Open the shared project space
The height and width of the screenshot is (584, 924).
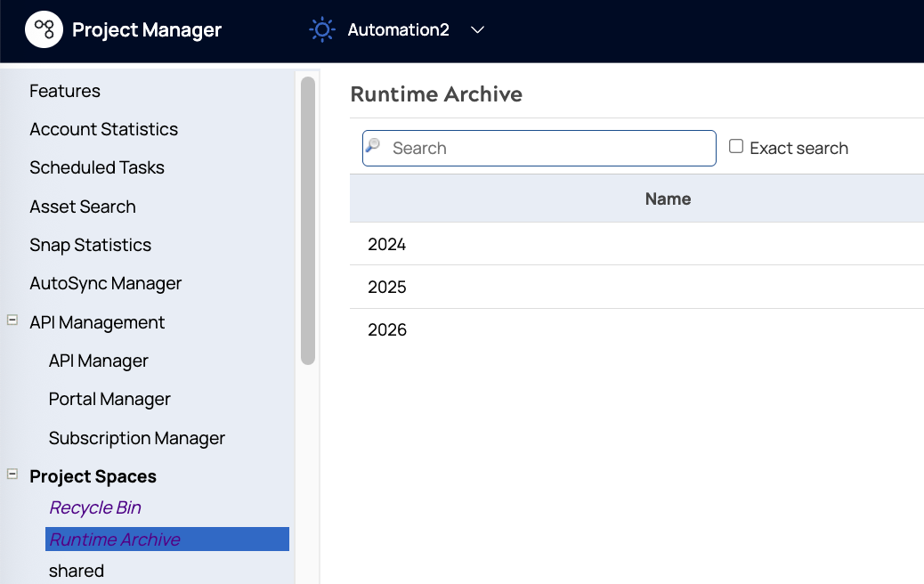[77, 571]
